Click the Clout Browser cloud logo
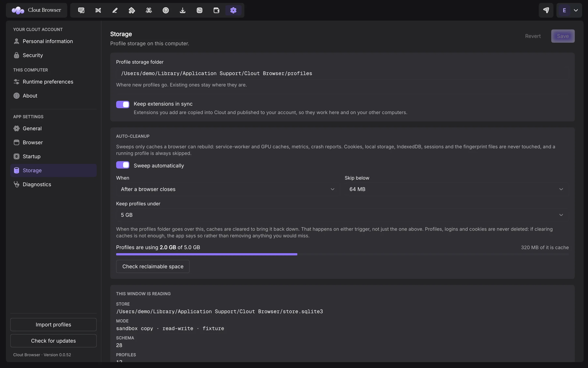 [x=18, y=10]
